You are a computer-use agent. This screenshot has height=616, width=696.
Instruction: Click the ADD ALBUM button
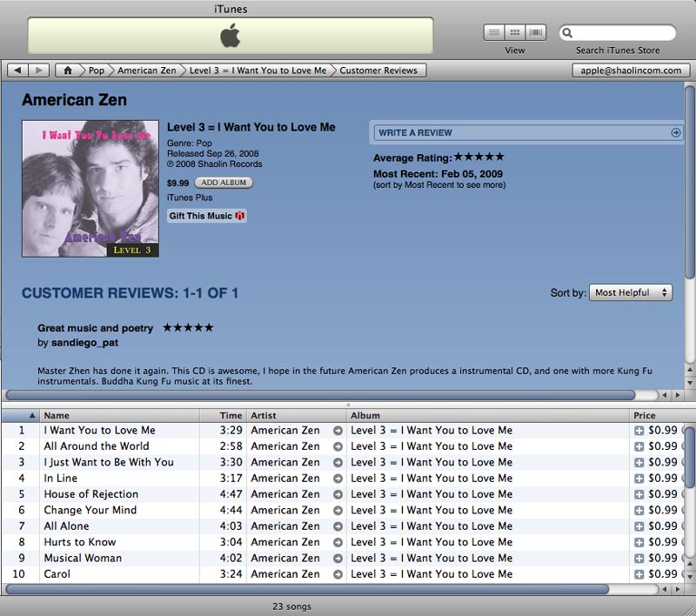tap(223, 183)
